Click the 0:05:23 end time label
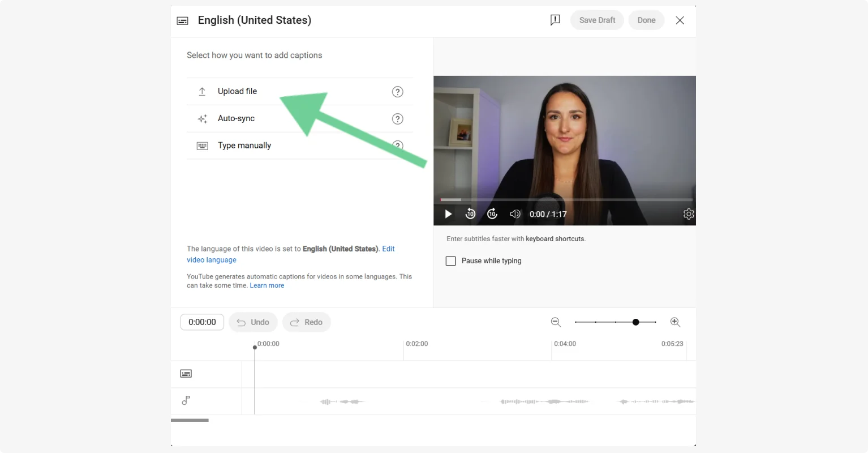Screen dimensions: 868x453 pyautogui.click(x=672, y=344)
